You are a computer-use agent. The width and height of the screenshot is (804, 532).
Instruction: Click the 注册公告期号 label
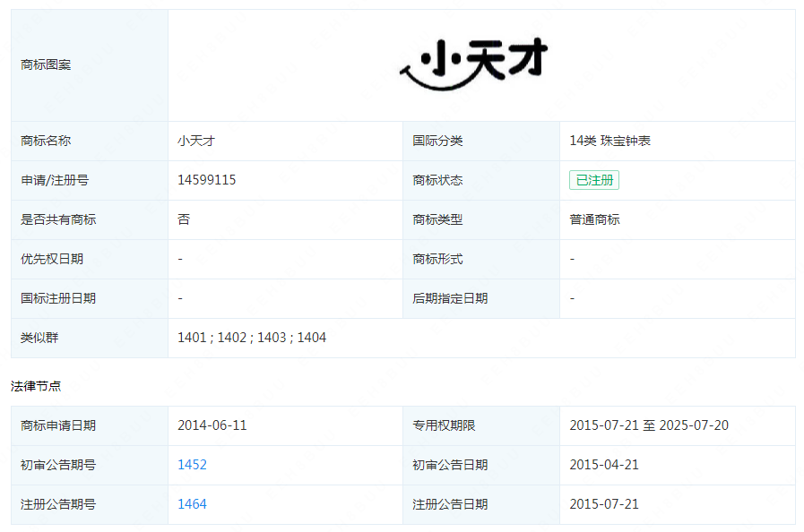(58, 505)
